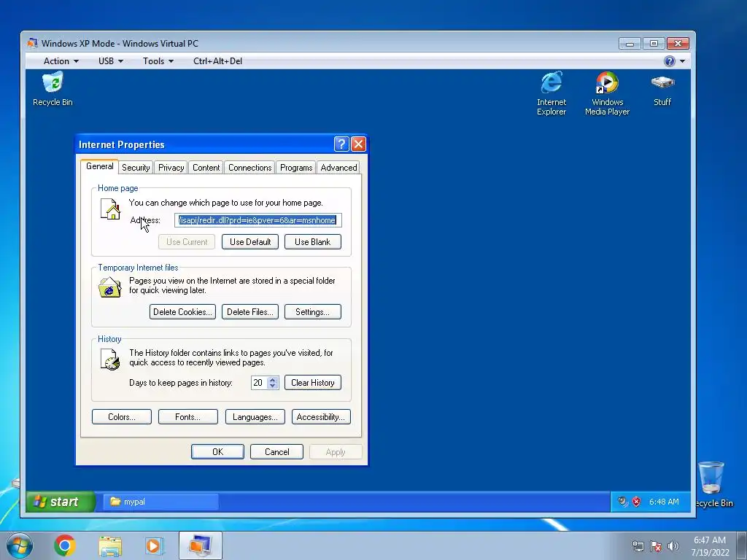Open the Action Center flag icon

pyautogui.click(x=656, y=546)
